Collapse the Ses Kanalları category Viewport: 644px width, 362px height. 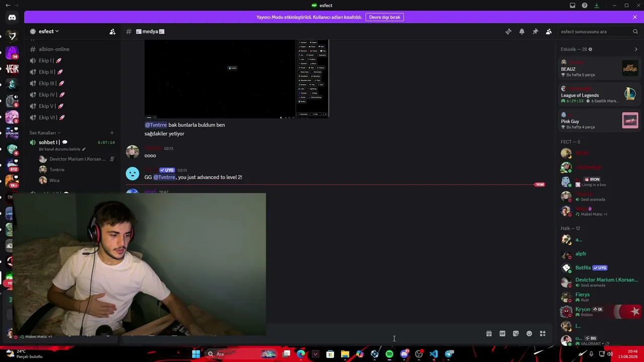[44, 133]
